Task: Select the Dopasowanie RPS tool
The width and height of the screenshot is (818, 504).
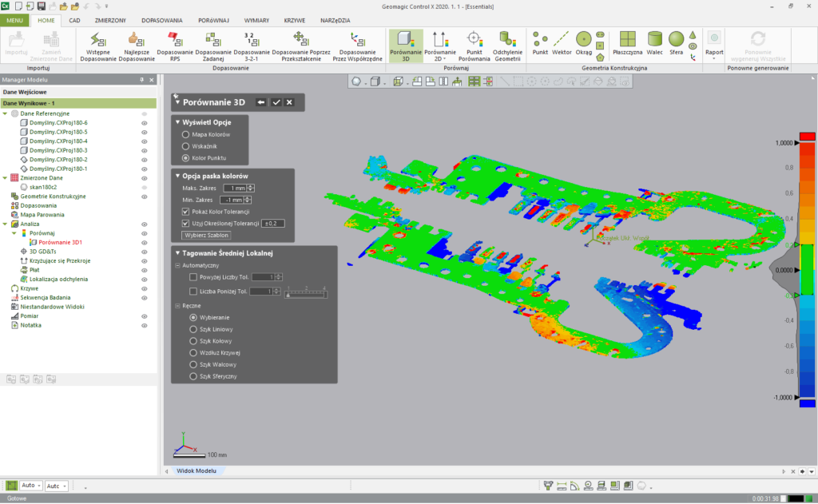Action: click(x=175, y=39)
